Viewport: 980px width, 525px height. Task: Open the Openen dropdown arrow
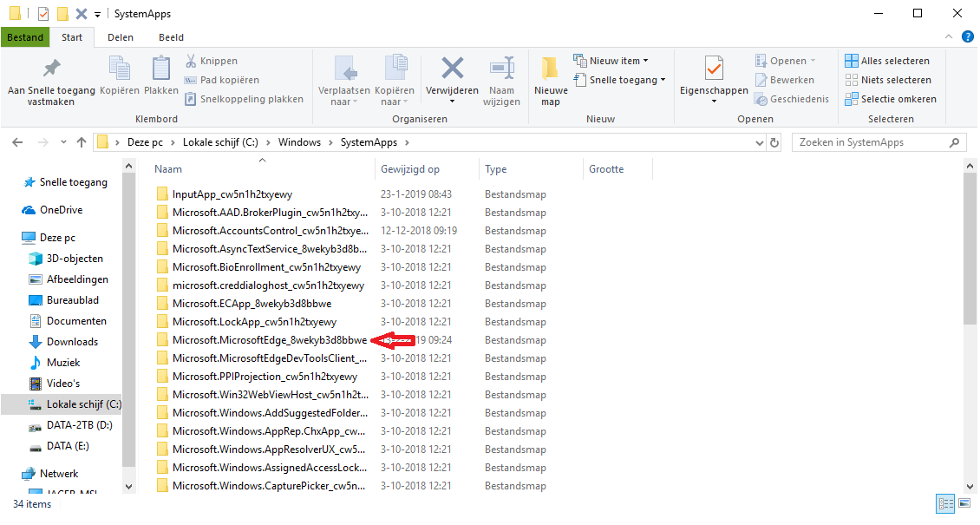(813, 61)
